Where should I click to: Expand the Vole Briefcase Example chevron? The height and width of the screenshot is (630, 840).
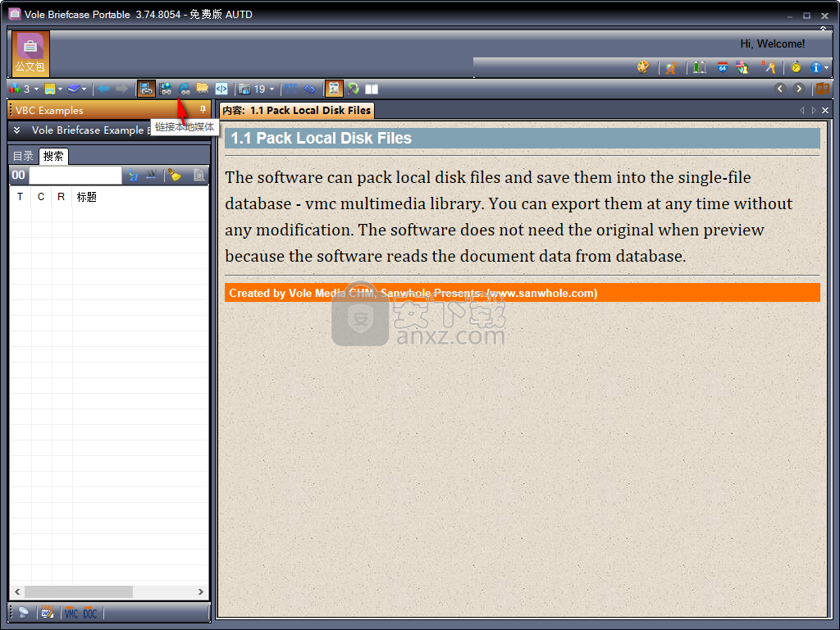coord(16,130)
